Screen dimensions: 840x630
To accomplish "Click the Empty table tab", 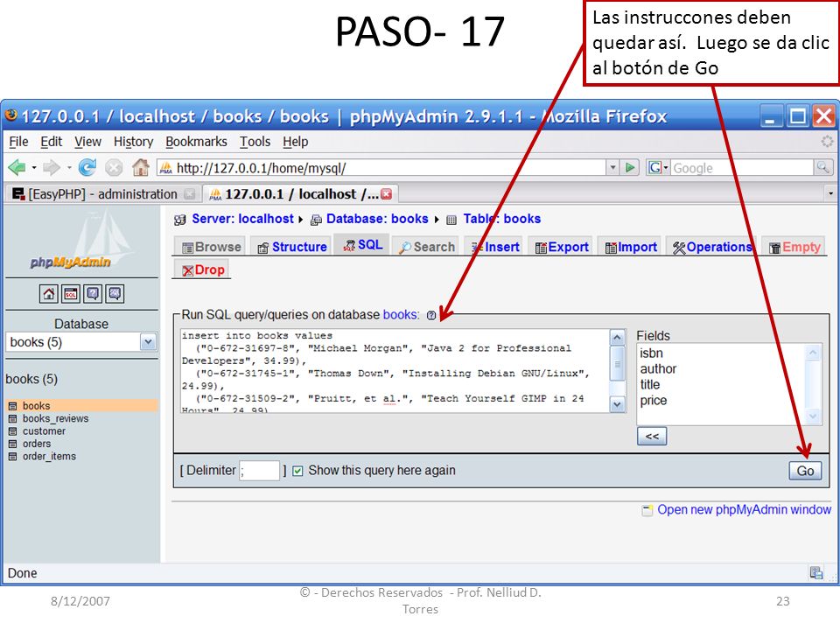I will tap(794, 247).
